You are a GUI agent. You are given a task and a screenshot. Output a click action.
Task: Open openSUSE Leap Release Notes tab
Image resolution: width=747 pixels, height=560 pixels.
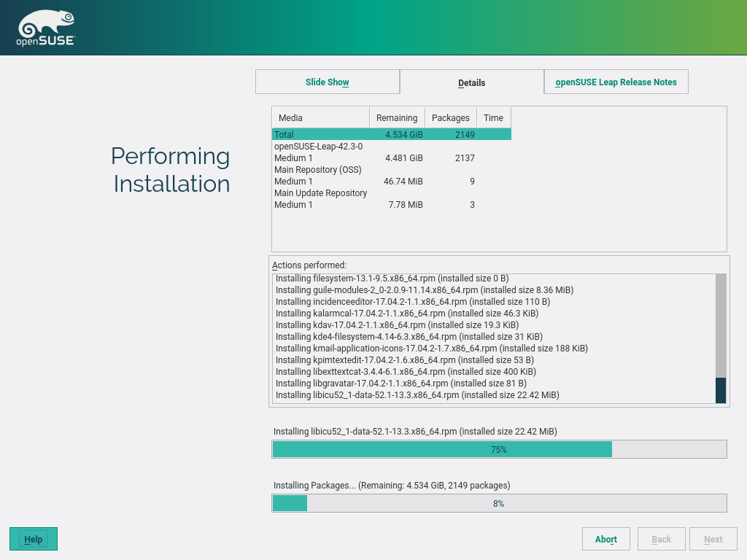click(616, 82)
